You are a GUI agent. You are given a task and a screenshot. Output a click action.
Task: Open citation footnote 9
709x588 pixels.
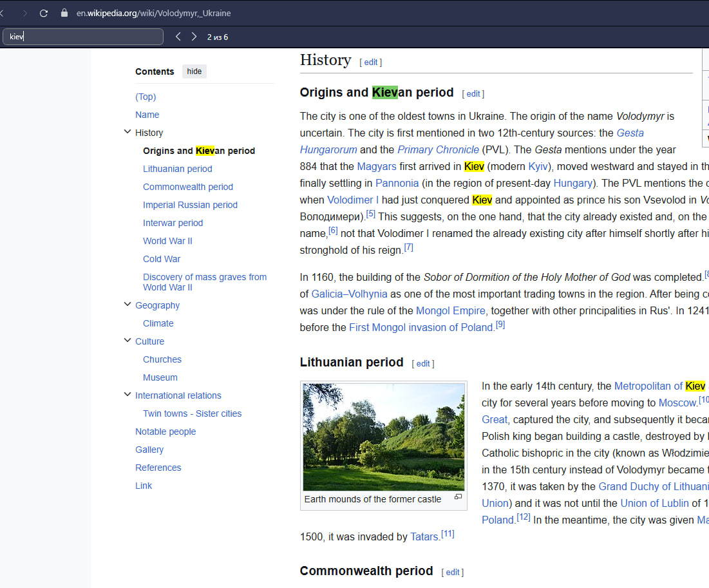[500, 325]
